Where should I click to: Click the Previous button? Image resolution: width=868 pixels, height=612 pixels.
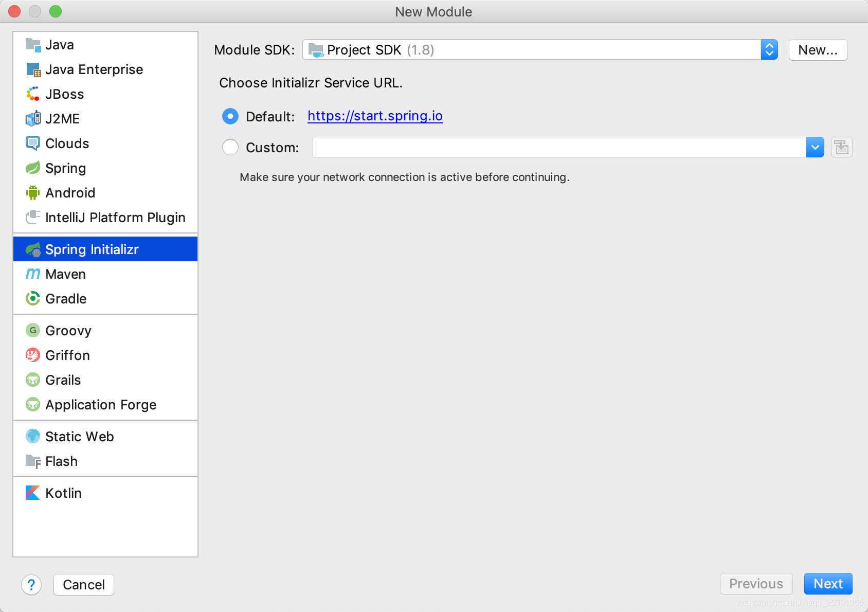(x=756, y=584)
